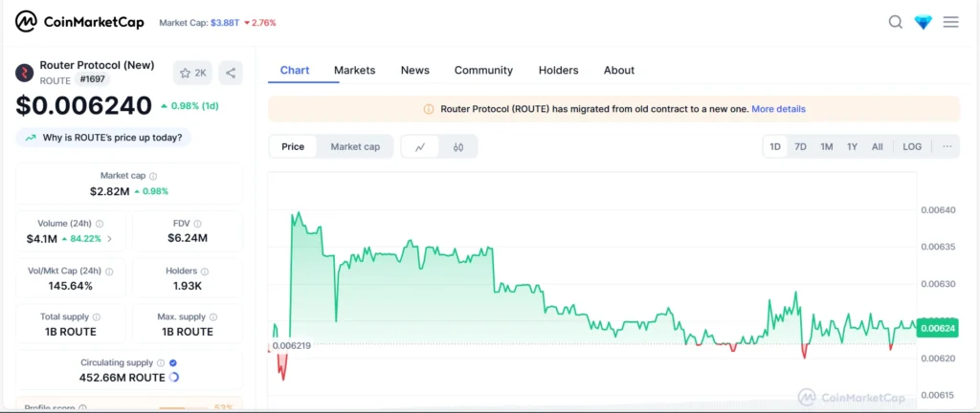The image size is (980, 413).
Task: Click trend icon beside price question
Action: coord(30,138)
